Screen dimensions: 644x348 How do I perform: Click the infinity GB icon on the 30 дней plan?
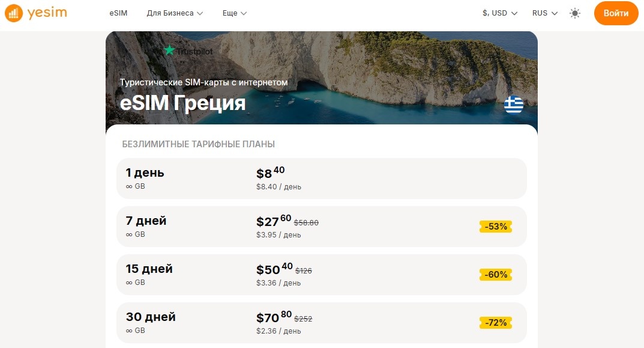(x=130, y=331)
